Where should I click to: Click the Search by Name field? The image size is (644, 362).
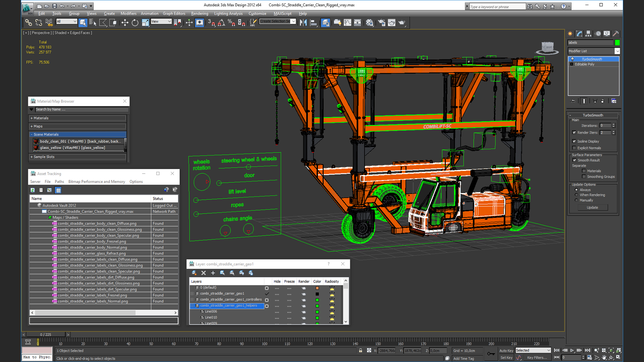pyautogui.click(x=82, y=109)
